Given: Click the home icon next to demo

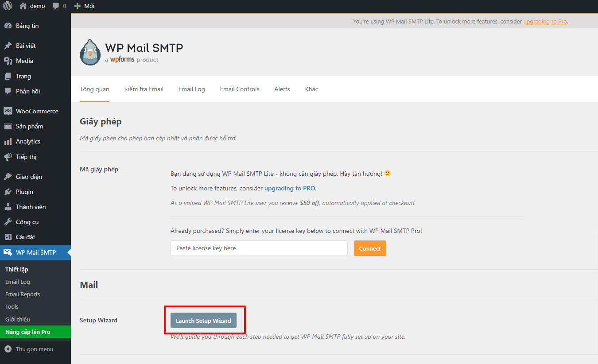Looking at the screenshot, I should (x=23, y=6).
